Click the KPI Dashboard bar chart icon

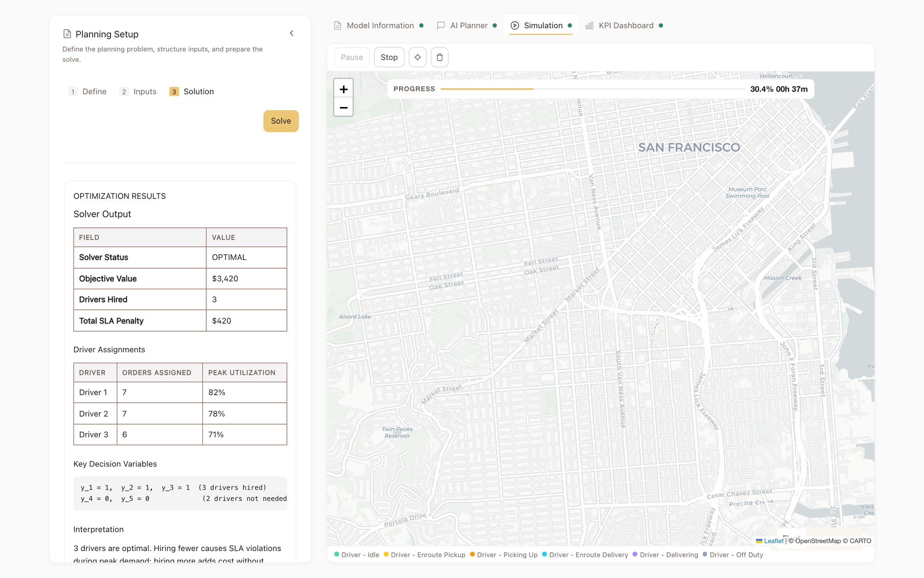[x=589, y=26]
